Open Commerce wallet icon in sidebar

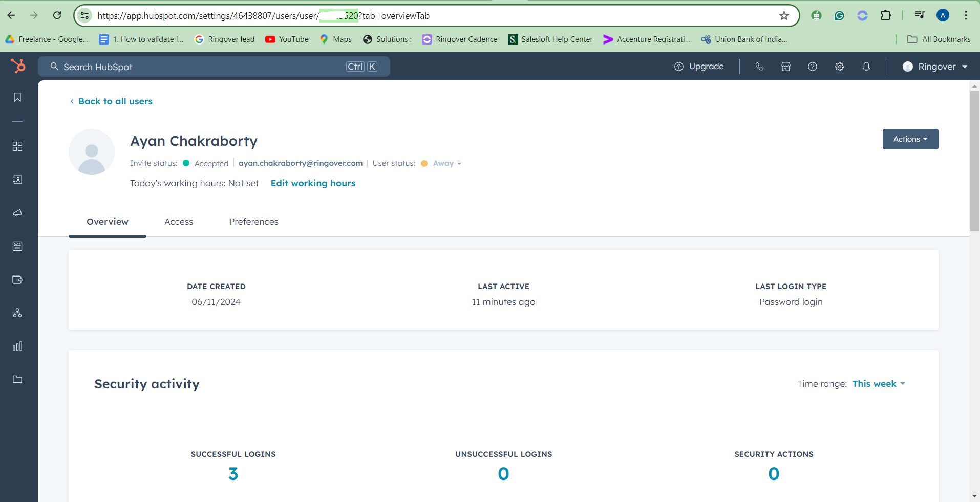pyautogui.click(x=17, y=279)
